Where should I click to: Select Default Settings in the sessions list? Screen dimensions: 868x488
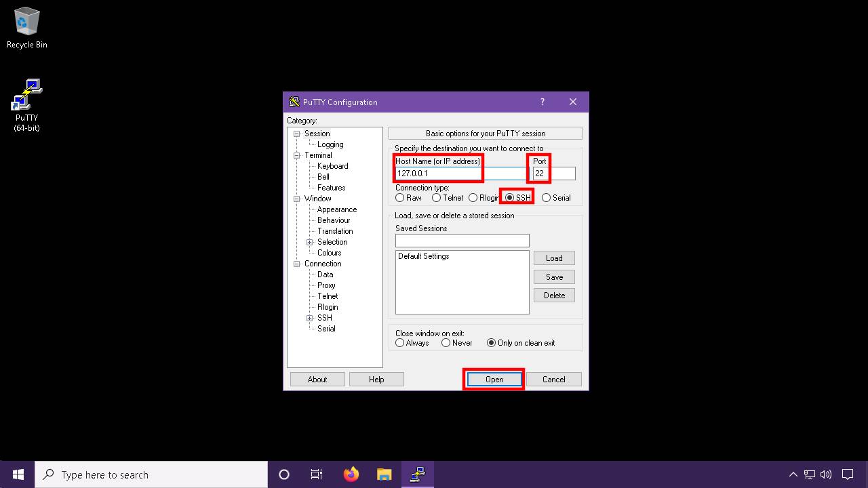click(424, 256)
